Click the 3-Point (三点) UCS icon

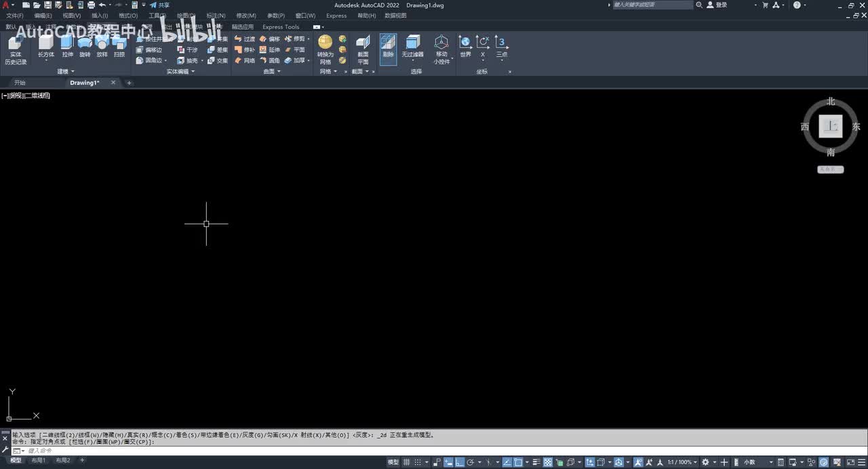501,46
